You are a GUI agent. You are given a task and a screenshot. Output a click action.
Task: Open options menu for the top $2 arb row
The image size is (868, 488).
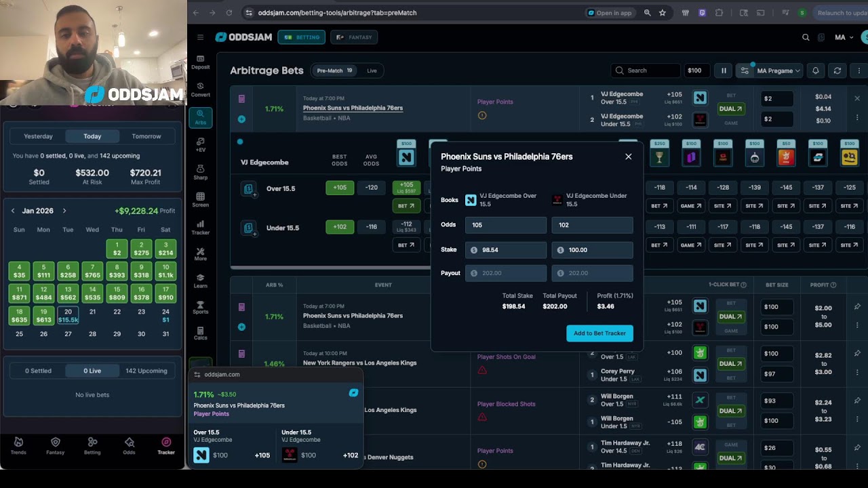click(857, 118)
